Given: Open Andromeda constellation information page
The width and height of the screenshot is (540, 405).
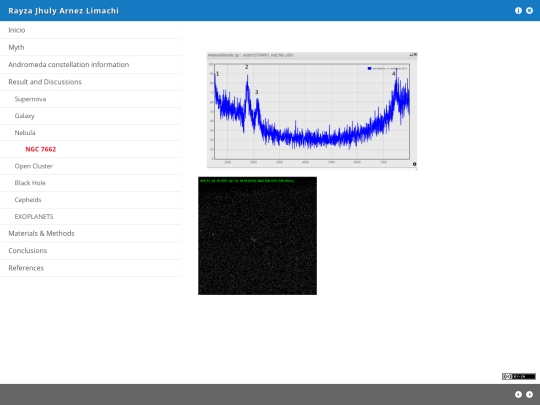Looking at the screenshot, I should pos(91,64).
